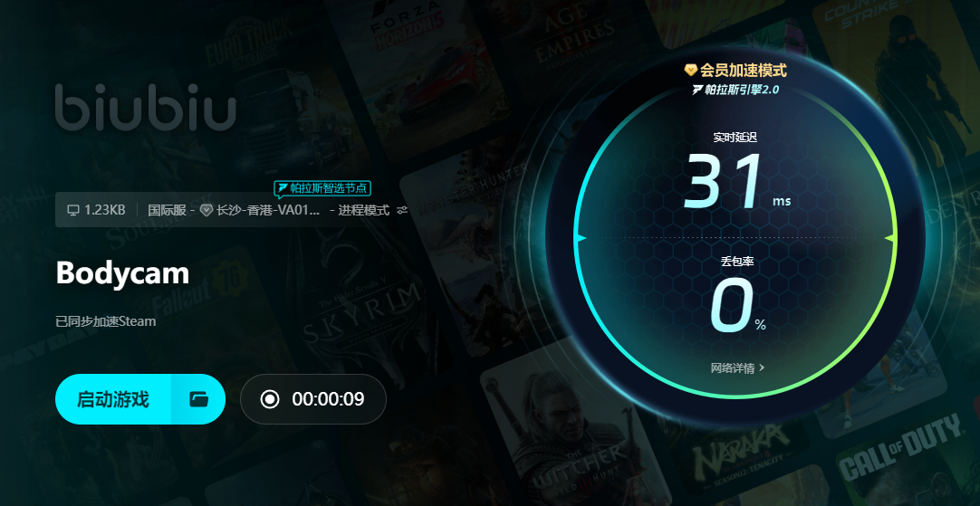The width and height of the screenshot is (980, 506).
Task: Stop acceleration via the 00:00:09 timer button
Action: 313,399
